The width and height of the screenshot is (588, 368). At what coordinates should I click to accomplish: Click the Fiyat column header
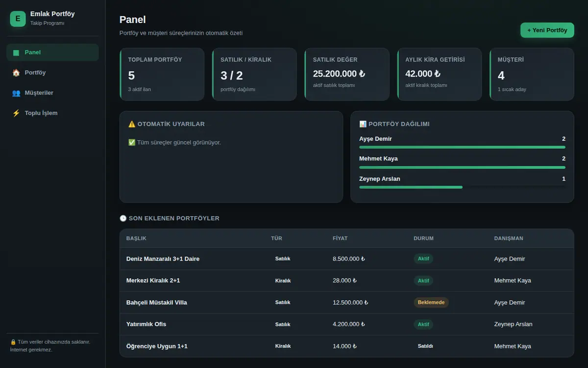(x=340, y=238)
